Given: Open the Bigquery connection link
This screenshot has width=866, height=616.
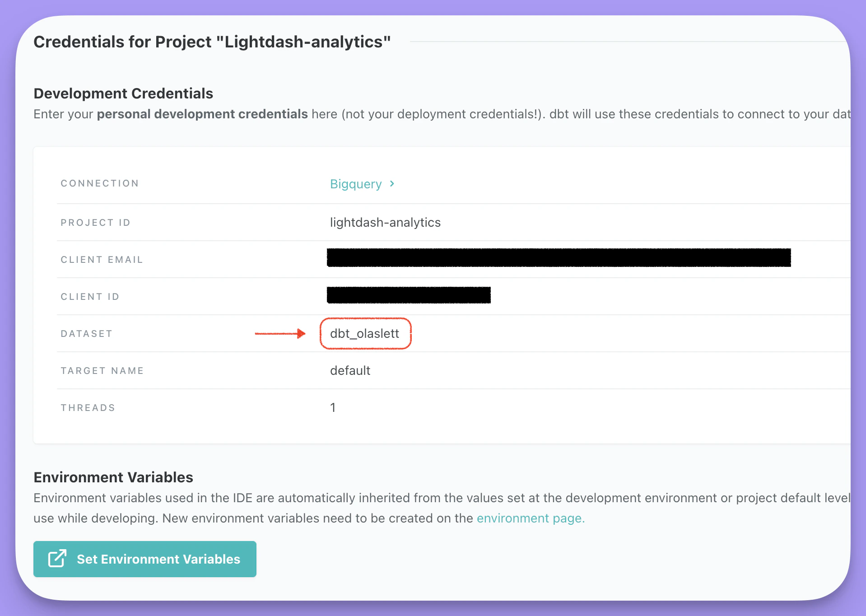Looking at the screenshot, I should pos(356,184).
